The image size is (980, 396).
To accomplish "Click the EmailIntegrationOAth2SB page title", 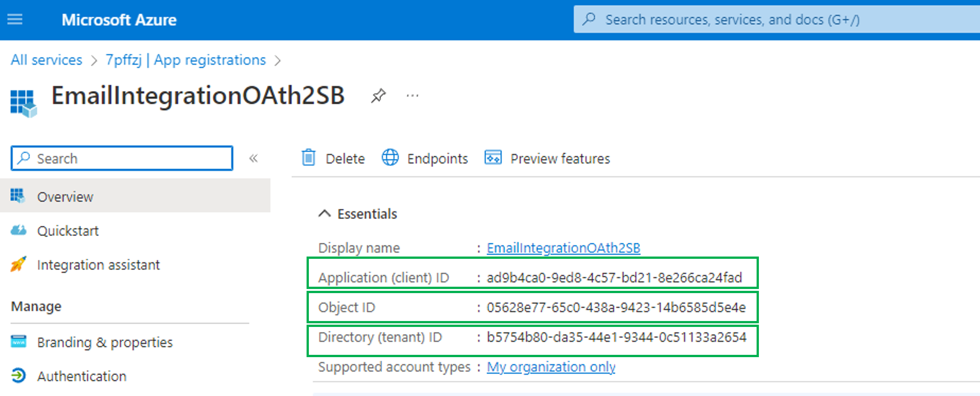I will pos(198,96).
